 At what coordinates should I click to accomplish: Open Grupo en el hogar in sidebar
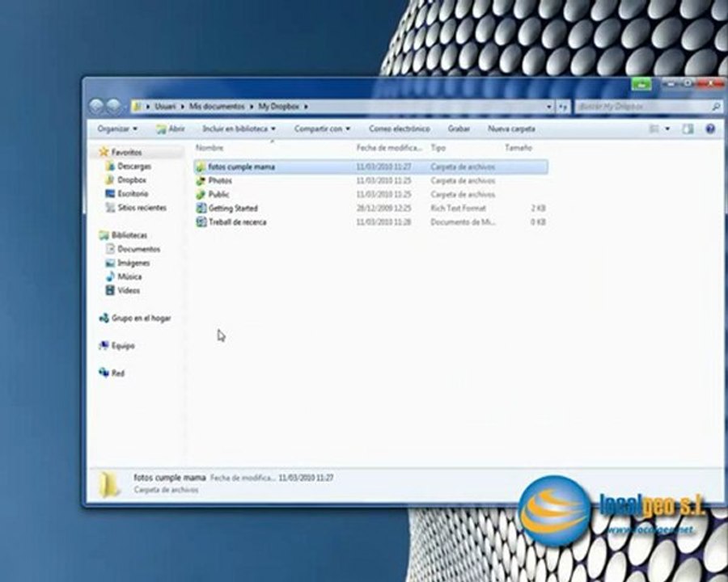(141, 318)
